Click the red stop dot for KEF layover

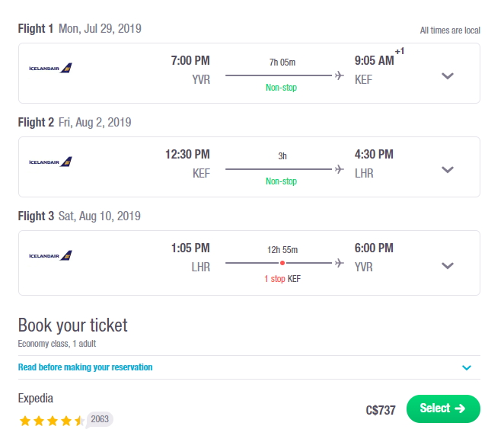[282, 263]
